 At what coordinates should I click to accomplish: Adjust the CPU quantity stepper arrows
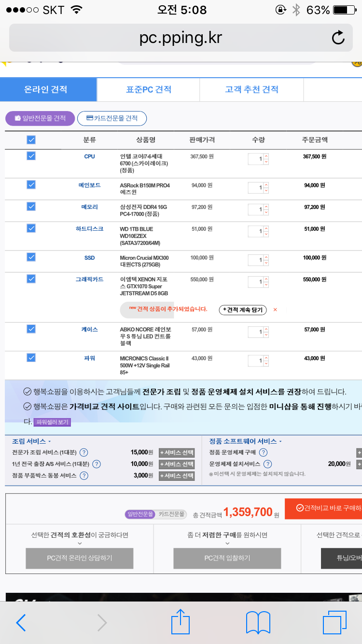(266, 159)
